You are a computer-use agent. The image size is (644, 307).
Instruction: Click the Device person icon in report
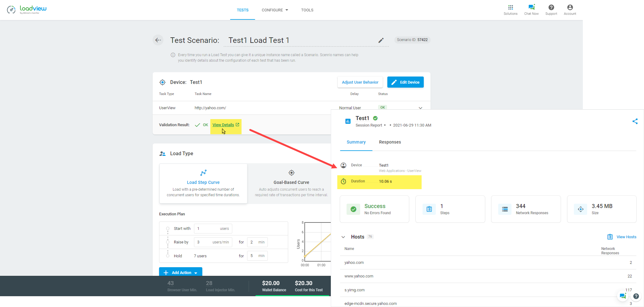[343, 165]
